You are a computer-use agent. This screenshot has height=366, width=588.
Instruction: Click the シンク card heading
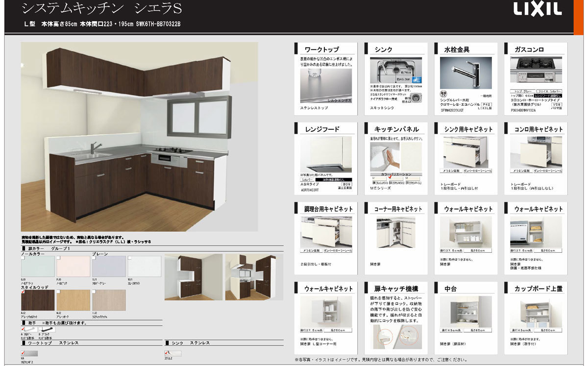(x=384, y=49)
